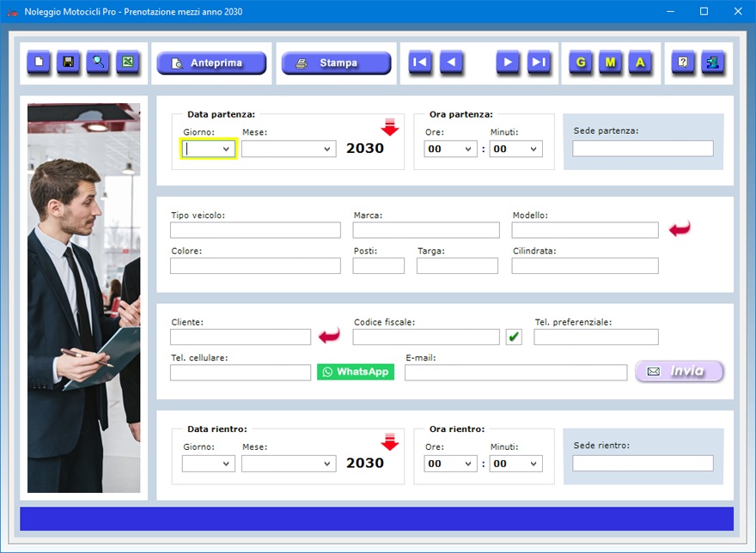The image size is (756, 553).
Task: Click the Sede partenza field
Action: coord(643,149)
